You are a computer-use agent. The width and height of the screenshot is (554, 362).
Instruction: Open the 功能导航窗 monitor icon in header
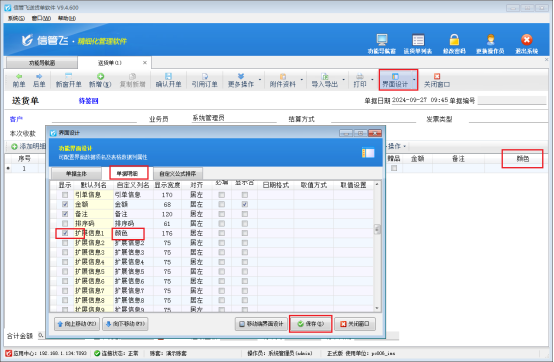pos(382,40)
